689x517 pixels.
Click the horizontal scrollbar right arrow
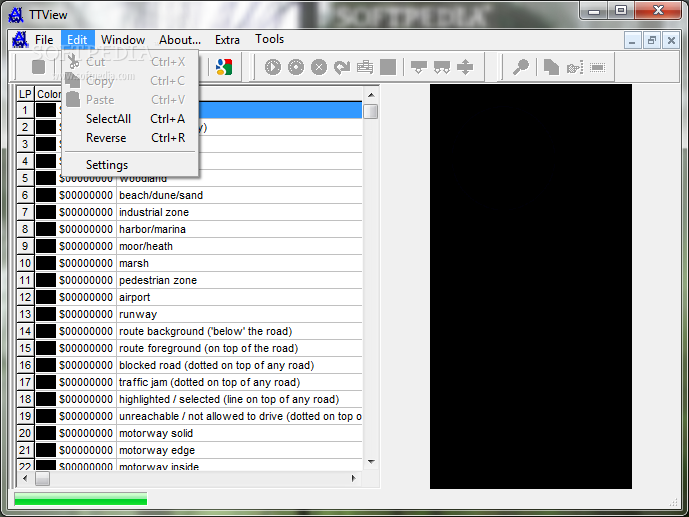353,478
